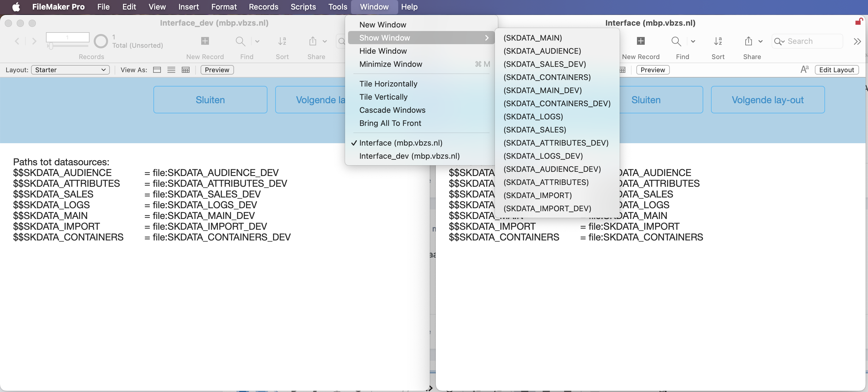This screenshot has width=868, height=392.
Task: Click the Edit Layout button
Action: point(836,70)
